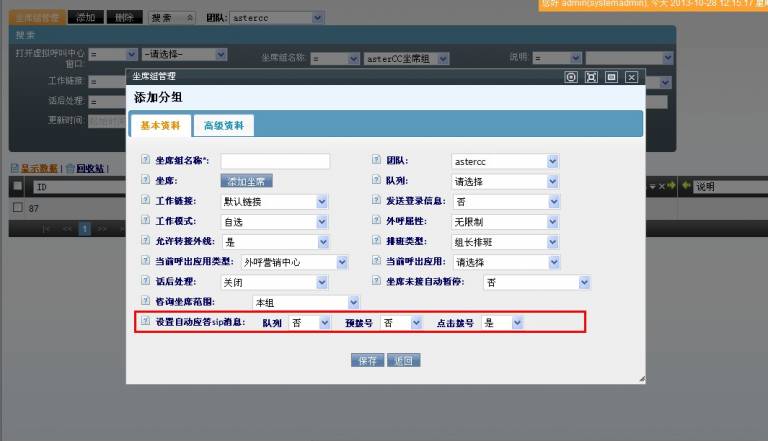Click pagination page 1 button
Image resolution: width=768 pixels, height=441 pixels.
pyautogui.click(x=85, y=229)
